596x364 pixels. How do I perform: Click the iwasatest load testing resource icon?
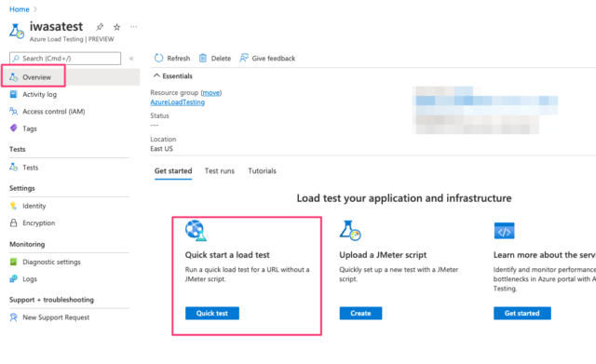[x=17, y=31]
